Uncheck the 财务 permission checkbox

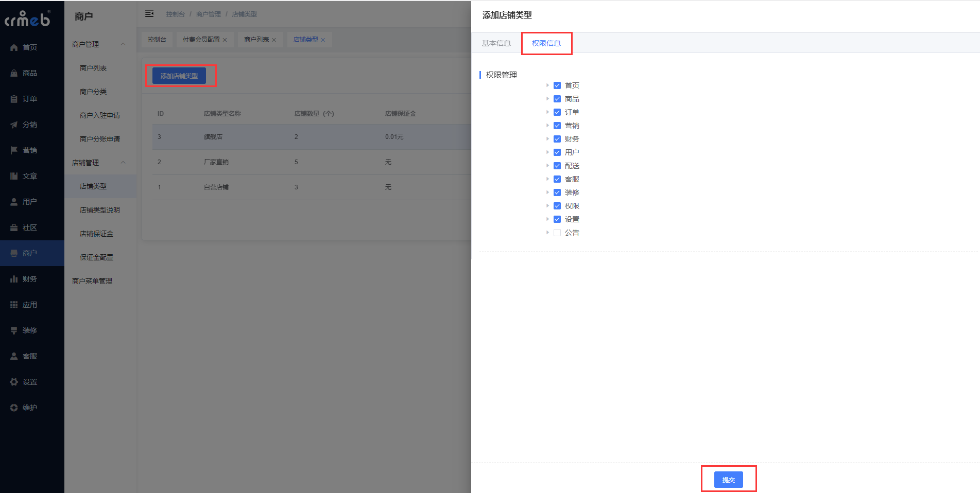[557, 139]
